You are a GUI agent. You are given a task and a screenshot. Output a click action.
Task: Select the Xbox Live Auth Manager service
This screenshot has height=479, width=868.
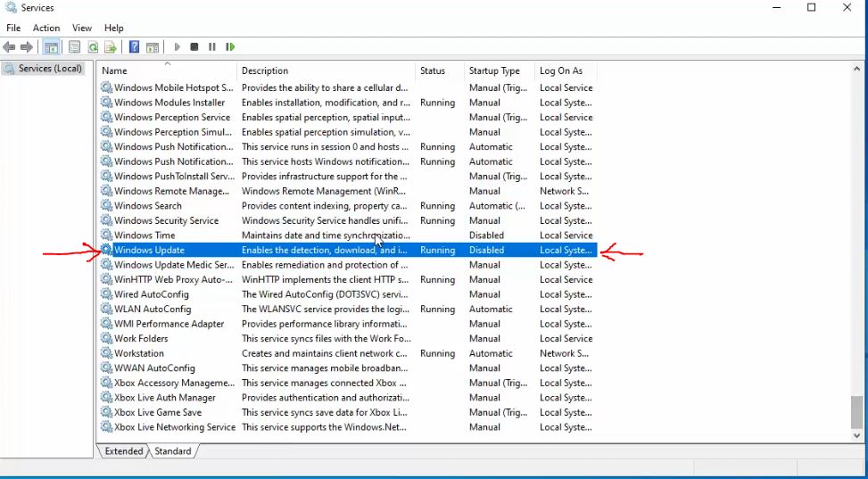[x=348, y=398]
